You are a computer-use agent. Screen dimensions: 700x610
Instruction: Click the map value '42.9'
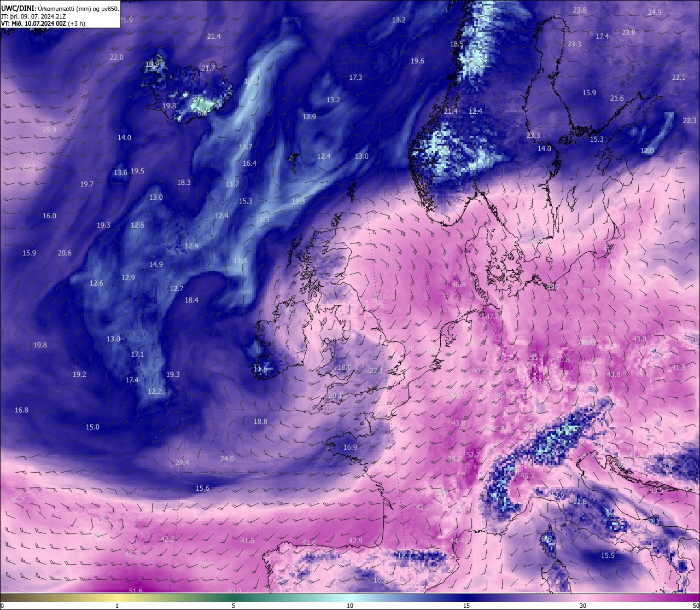[355, 541]
